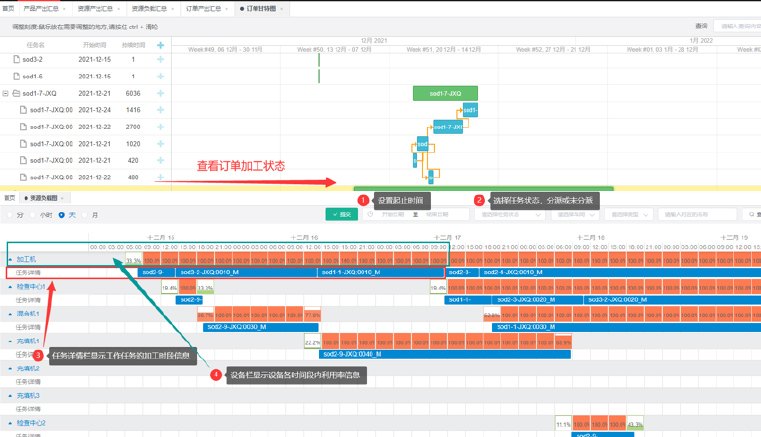Click the 33.3% utilization cell on 加工机

point(134,259)
